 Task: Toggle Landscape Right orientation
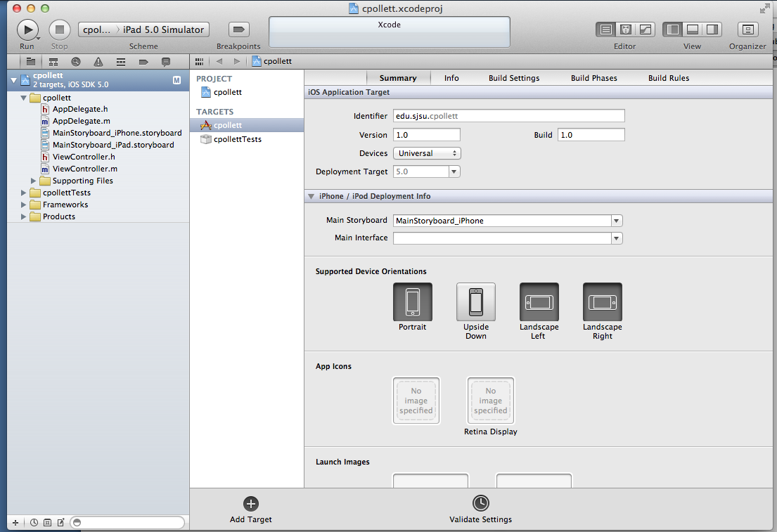(x=603, y=302)
